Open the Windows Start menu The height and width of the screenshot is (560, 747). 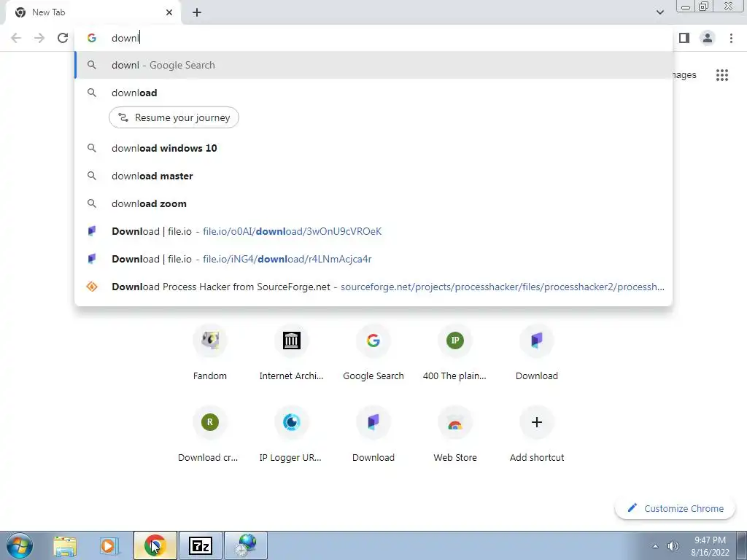[x=19, y=545]
